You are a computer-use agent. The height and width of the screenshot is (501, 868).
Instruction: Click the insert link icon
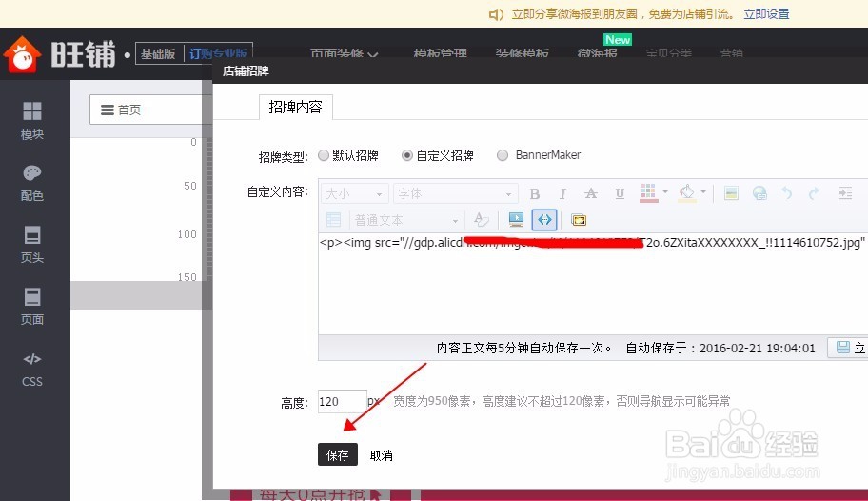coord(759,192)
